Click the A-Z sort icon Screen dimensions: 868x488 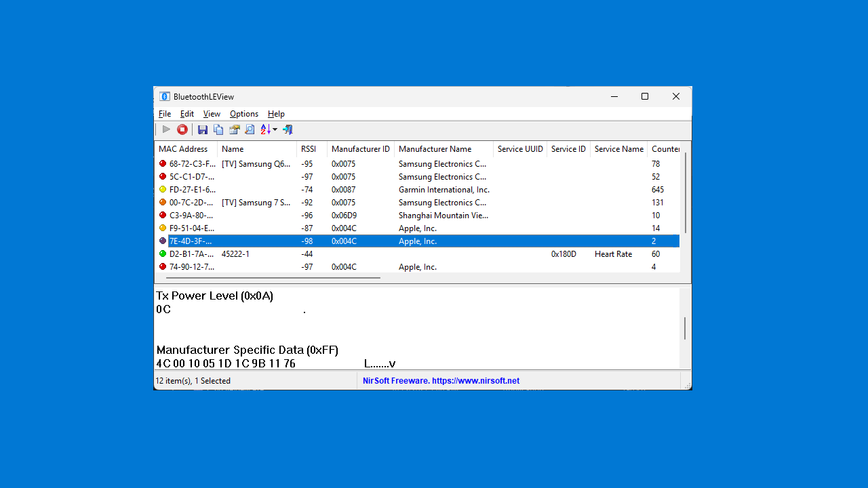point(265,129)
